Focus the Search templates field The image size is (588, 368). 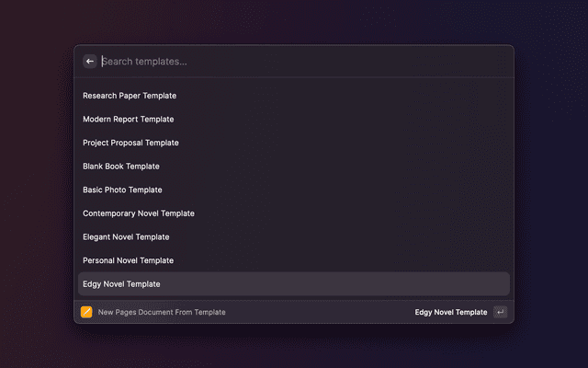pyautogui.click(x=294, y=62)
